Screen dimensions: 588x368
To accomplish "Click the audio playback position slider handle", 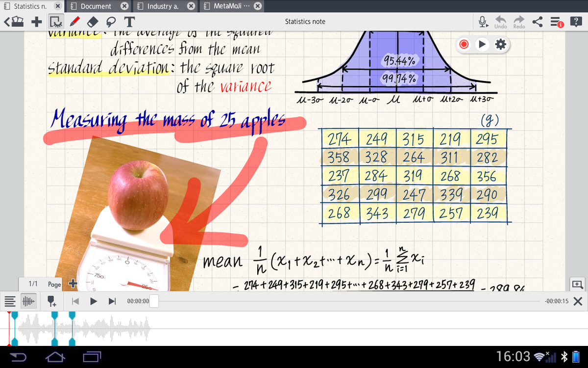I will pos(154,301).
